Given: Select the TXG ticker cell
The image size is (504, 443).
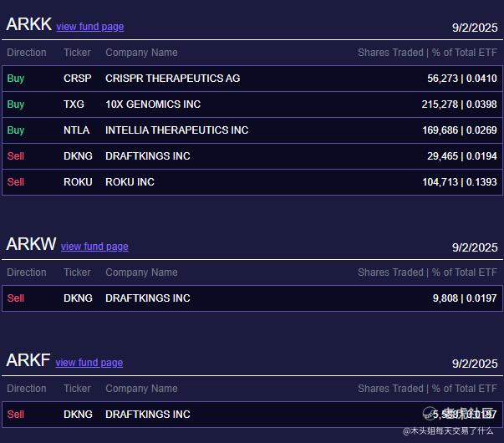Looking at the screenshot, I should 74,104.
